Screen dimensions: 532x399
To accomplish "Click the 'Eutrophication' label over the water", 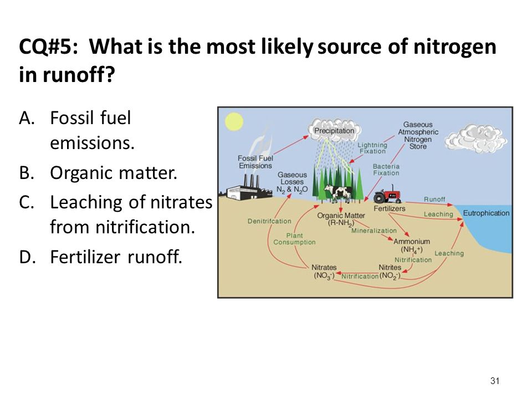I will (486, 213).
